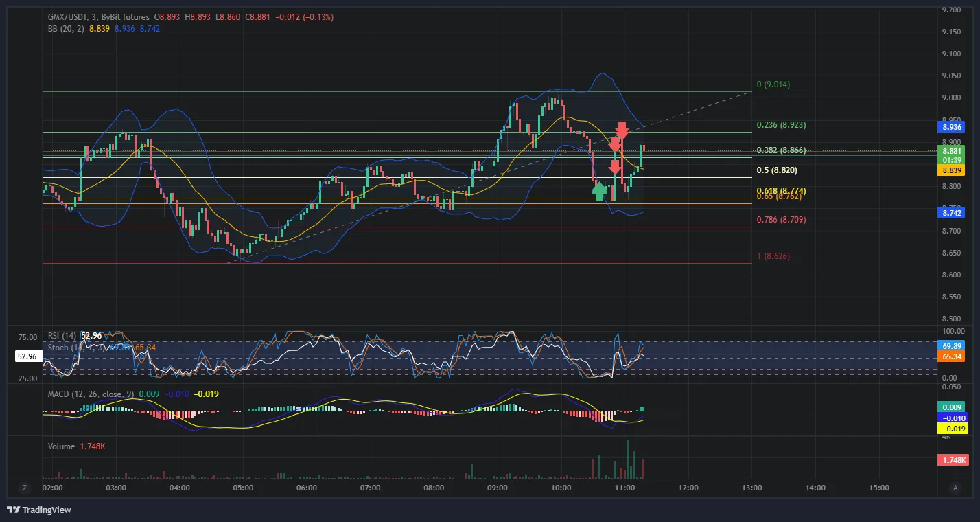
Task: Click the blue -0.010 MACD value tag
Action: pos(952,418)
